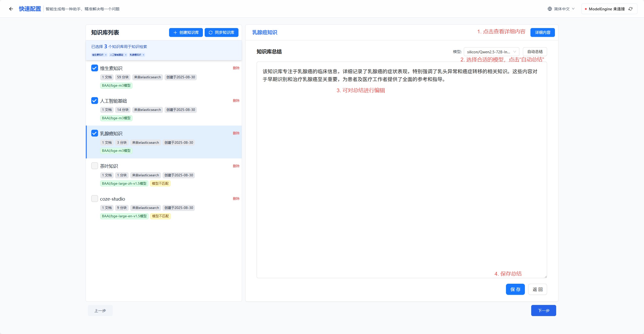The width and height of the screenshot is (644, 334).
Task: Open the silicon/Qwen2.5-72B model dropdown
Action: [x=491, y=52]
